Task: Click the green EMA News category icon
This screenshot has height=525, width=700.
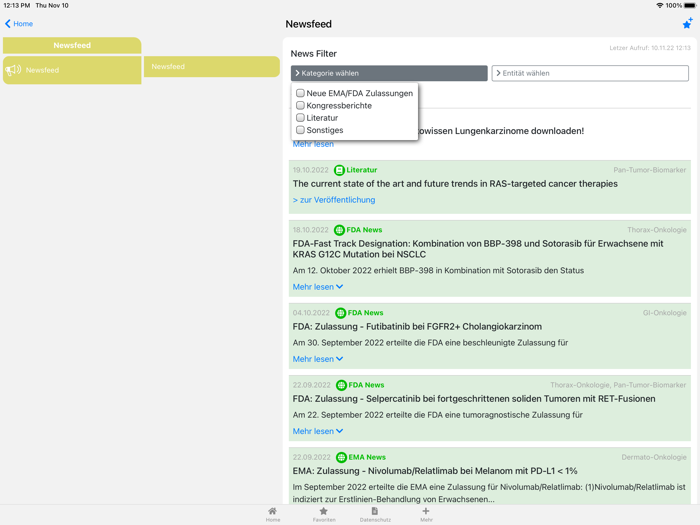Action: tap(341, 457)
